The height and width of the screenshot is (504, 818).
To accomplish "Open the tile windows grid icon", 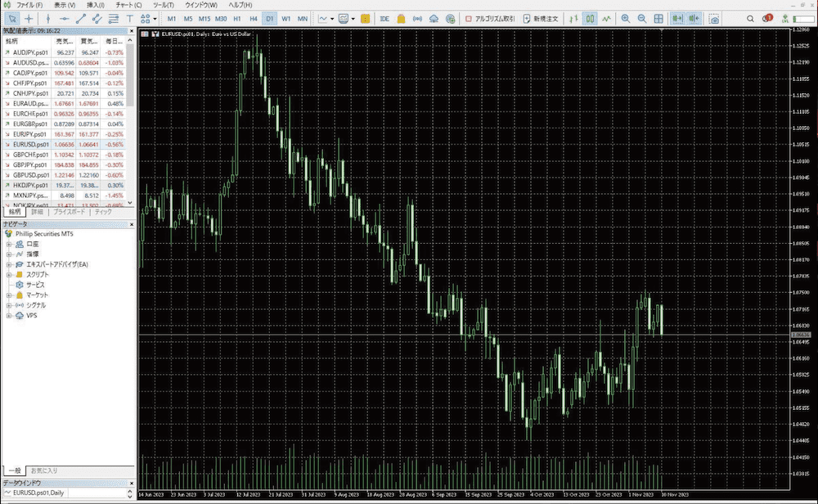I will [660, 18].
